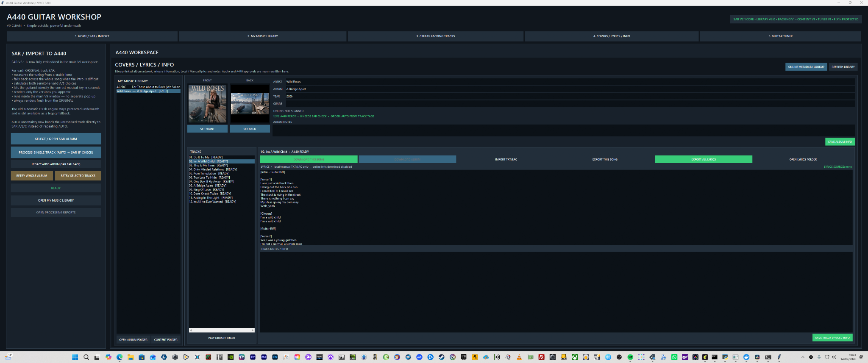Screen dimensions: 868x363
Task: Open Album Folder below library list
Action: point(133,340)
